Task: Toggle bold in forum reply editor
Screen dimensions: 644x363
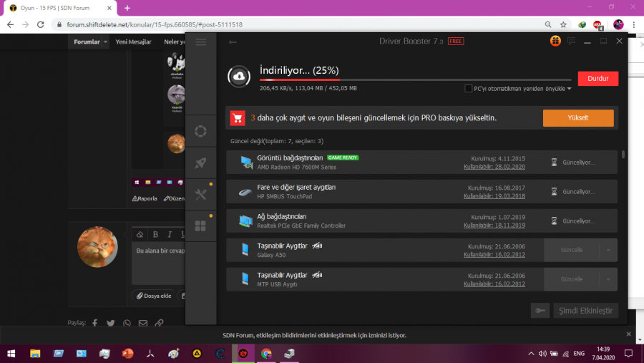Action: tap(155, 234)
